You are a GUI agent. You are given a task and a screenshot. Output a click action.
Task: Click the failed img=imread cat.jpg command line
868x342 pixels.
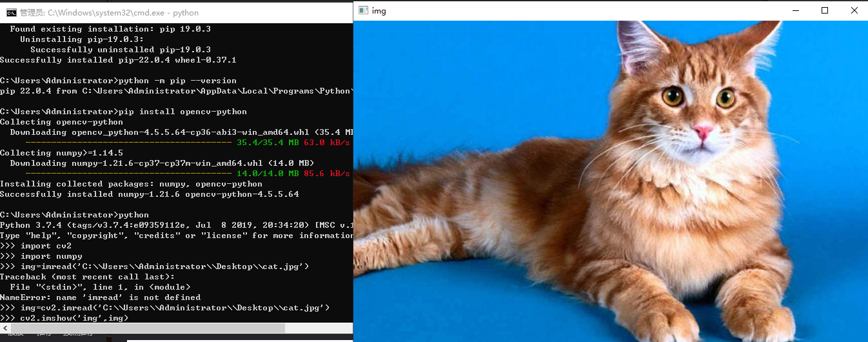pyautogui.click(x=154, y=267)
